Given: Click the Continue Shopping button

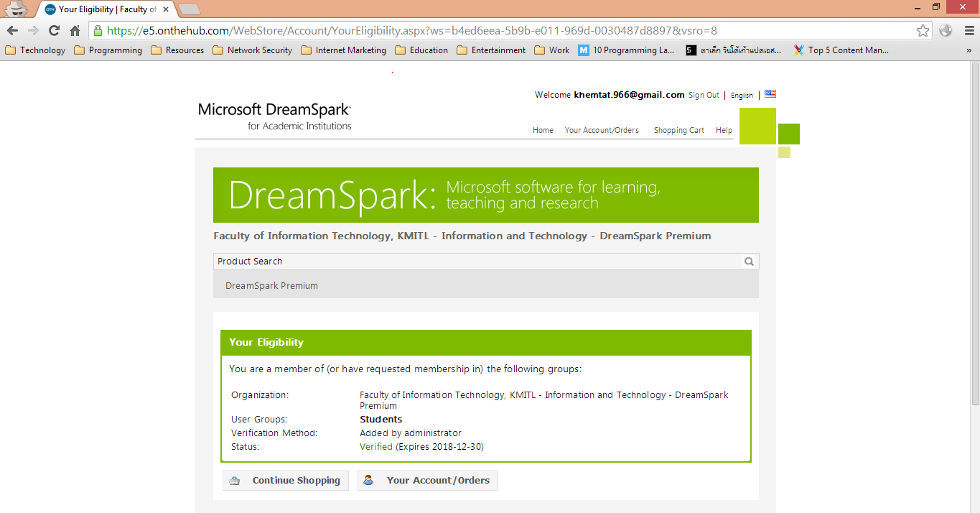Looking at the screenshot, I should 286,481.
